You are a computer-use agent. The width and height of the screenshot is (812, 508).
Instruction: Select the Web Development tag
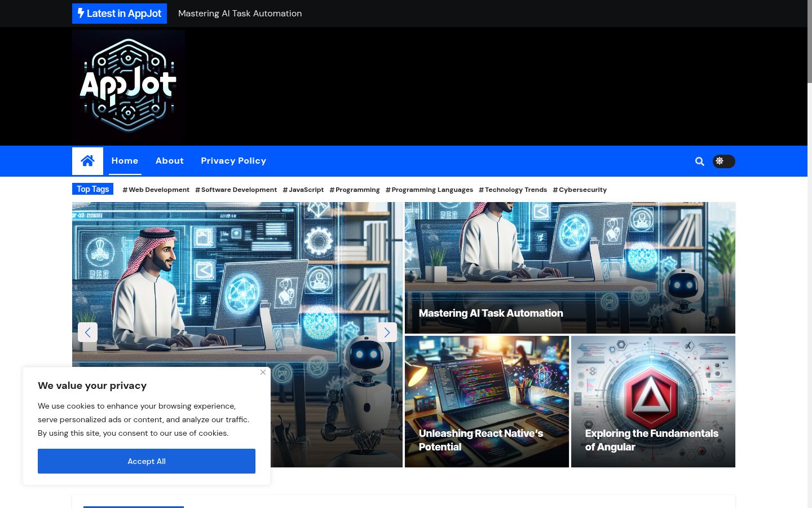156,190
